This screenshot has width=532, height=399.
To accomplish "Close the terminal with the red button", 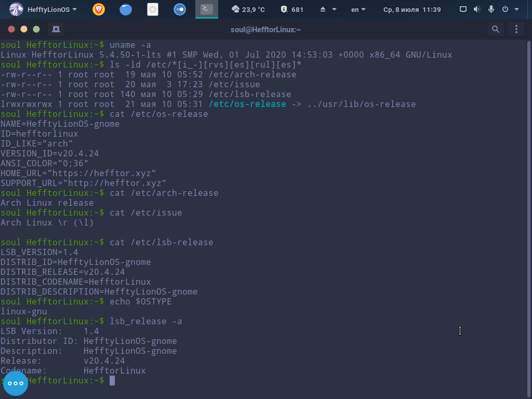I will click(11, 29).
